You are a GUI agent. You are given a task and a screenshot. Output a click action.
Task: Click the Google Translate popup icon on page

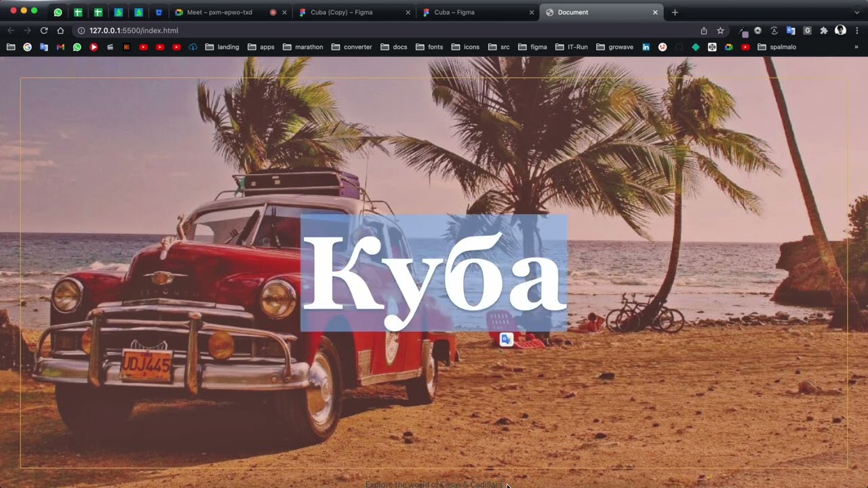pos(506,339)
